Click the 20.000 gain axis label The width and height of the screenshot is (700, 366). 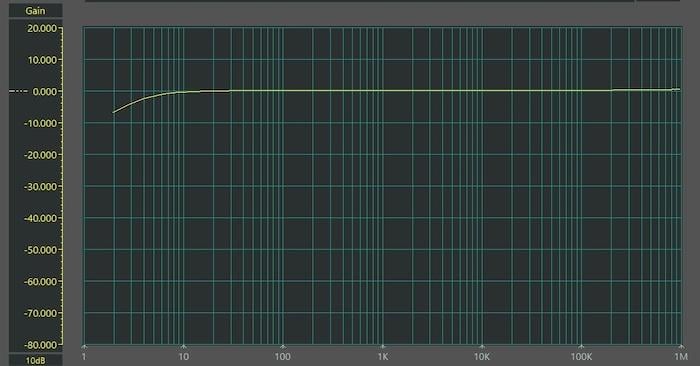click(42, 29)
